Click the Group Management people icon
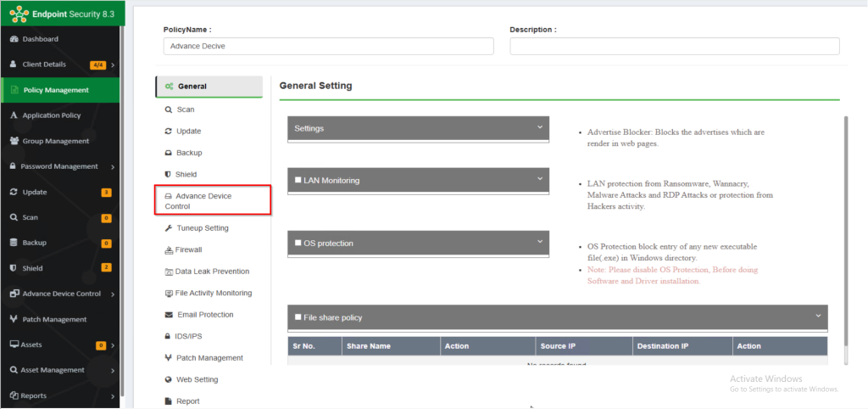868x409 pixels. (x=14, y=141)
